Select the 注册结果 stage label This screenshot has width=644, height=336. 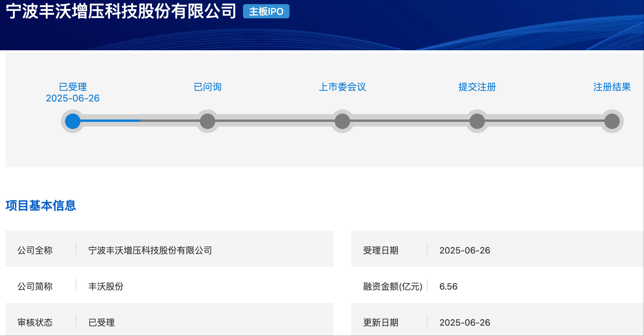click(x=612, y=87)
